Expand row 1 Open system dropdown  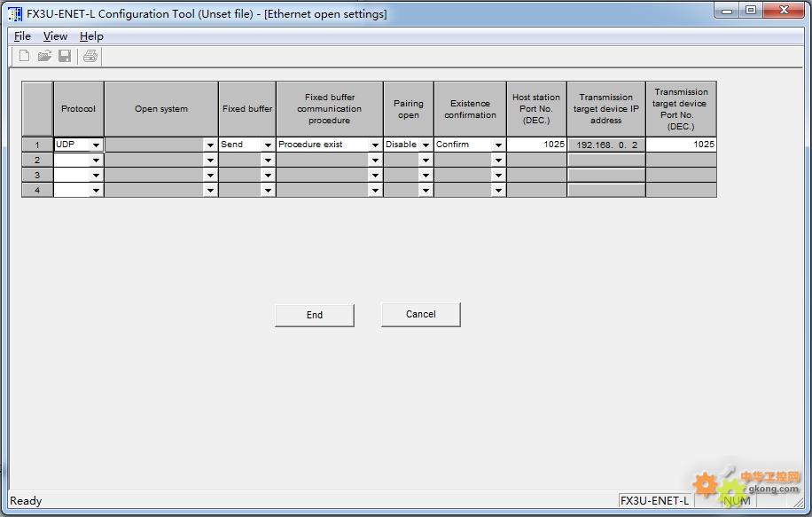(210, 145)
